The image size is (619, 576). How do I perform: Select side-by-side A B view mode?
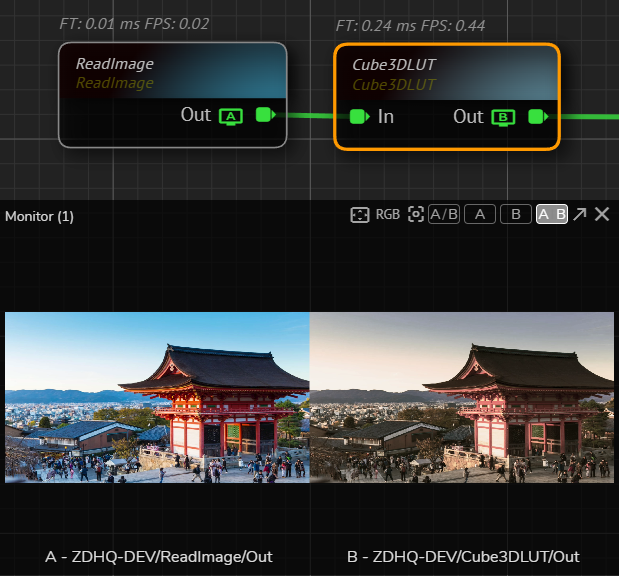[552, 214]
